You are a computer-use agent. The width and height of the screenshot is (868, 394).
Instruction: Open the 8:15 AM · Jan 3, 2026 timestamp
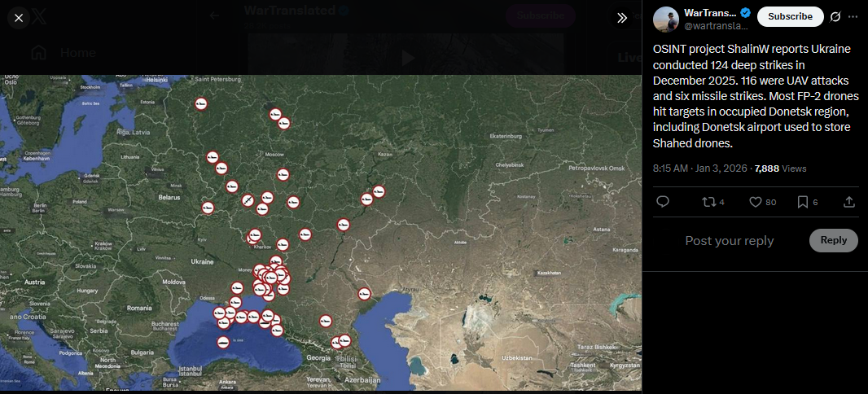point(699,169)
